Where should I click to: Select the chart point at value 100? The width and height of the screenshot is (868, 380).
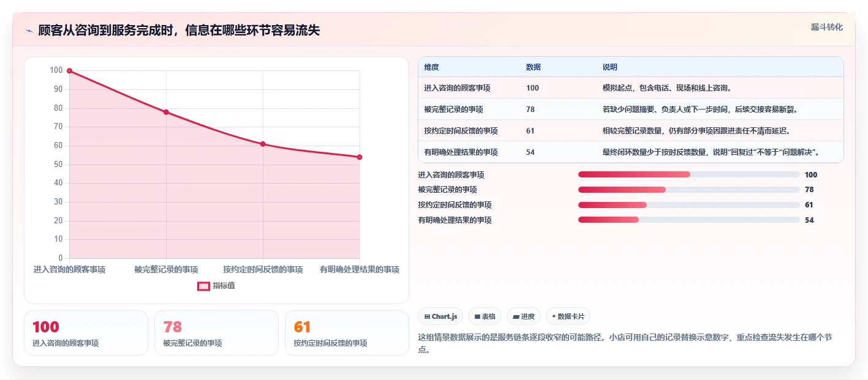[69, 71]
